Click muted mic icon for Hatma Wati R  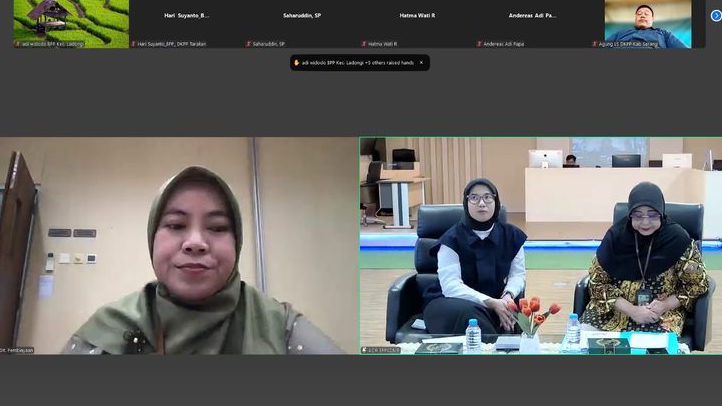(364, 44)
